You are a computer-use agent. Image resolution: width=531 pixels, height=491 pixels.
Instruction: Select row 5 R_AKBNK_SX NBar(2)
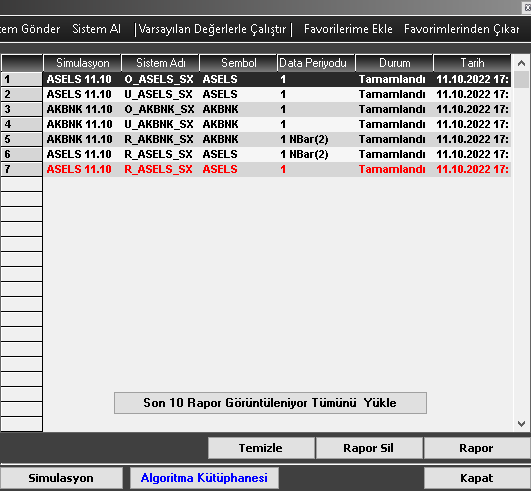coord(277,139)
